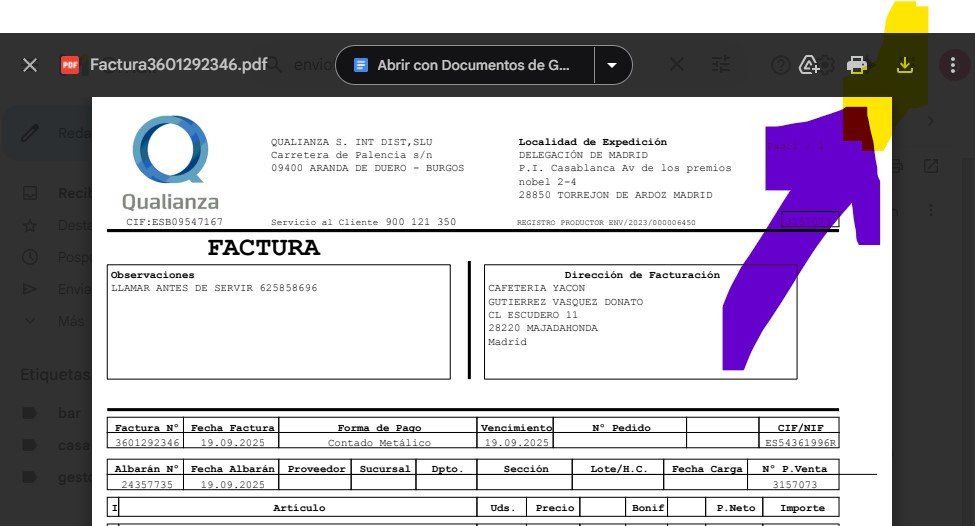The height and width of the screenshot is (526, 975).
Task: Close the PDF preview with the X
Action: click(30, 65)
